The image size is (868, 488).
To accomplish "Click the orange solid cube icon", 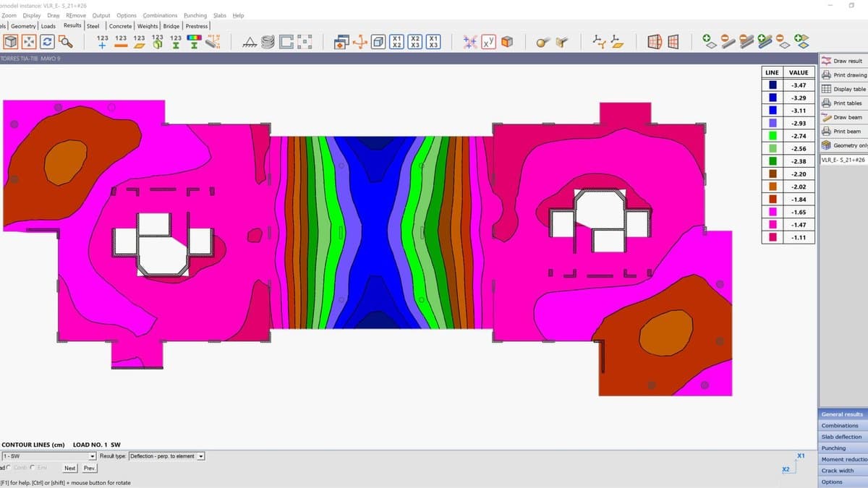I will point(507,42).
